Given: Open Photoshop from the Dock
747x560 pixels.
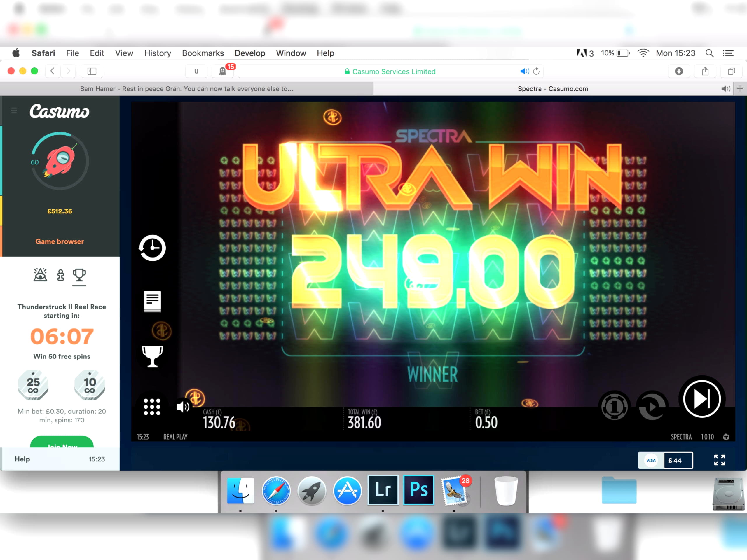Looking at the screenshot, I should click(x=418, y=490).
